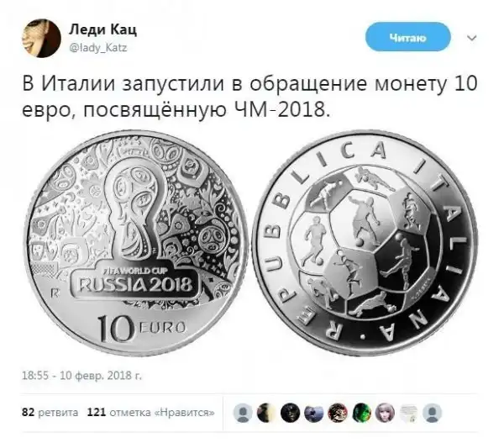
Task: Open the @lady_Katz handle link
Action: coord(98,48)
